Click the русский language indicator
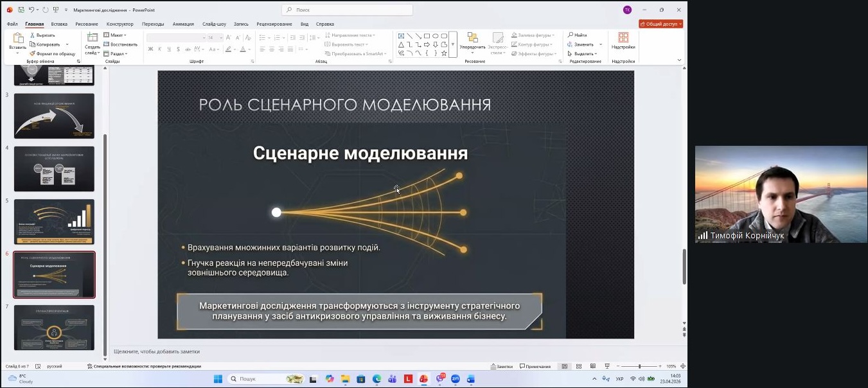 [x=55, y=366]
